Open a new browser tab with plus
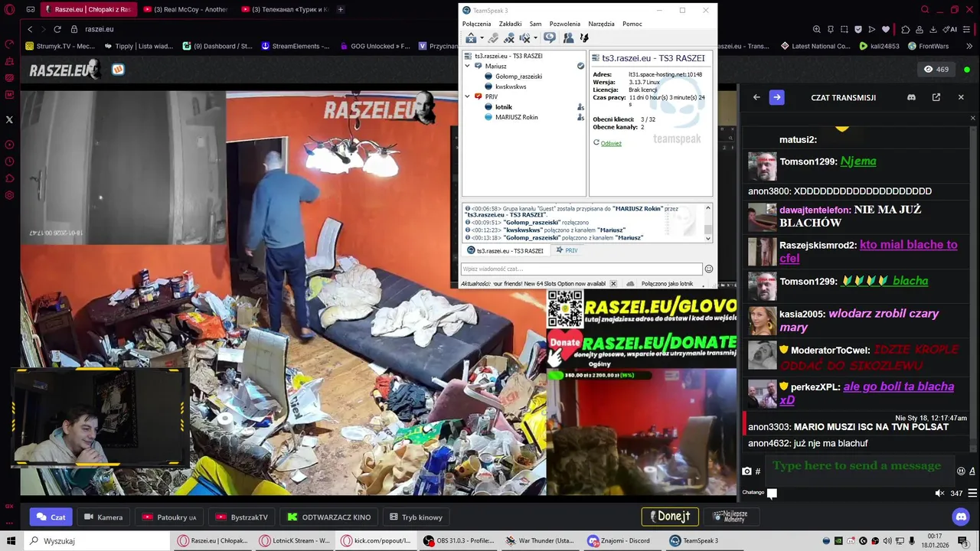 click(x=341, y=9)
